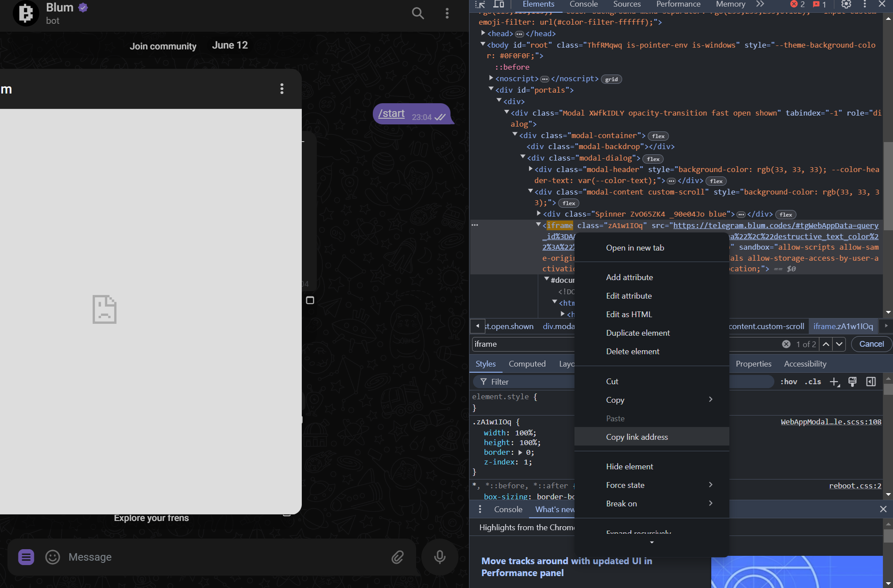
Task: Switch to the Performance tab
Action: point(678,4)
